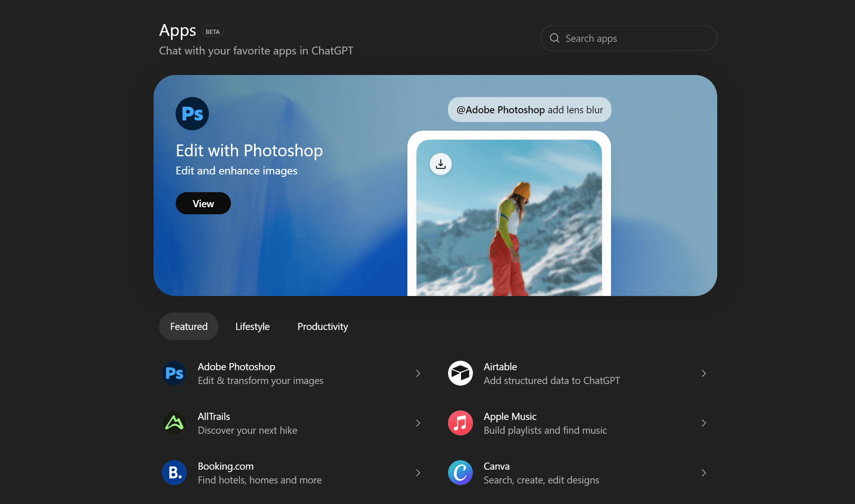Select the Featured tab
Screen dimensions: 855x504
pos(189,326)
